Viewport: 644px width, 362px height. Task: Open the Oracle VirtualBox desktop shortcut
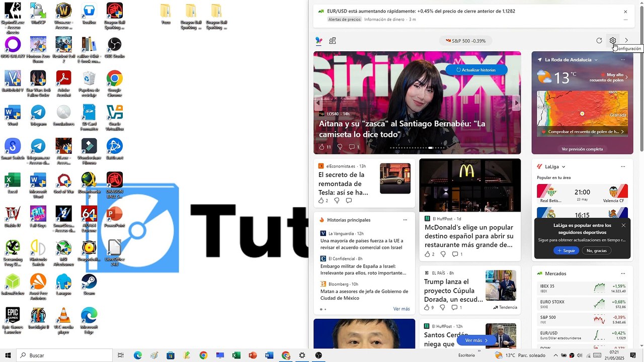point(114,118)
